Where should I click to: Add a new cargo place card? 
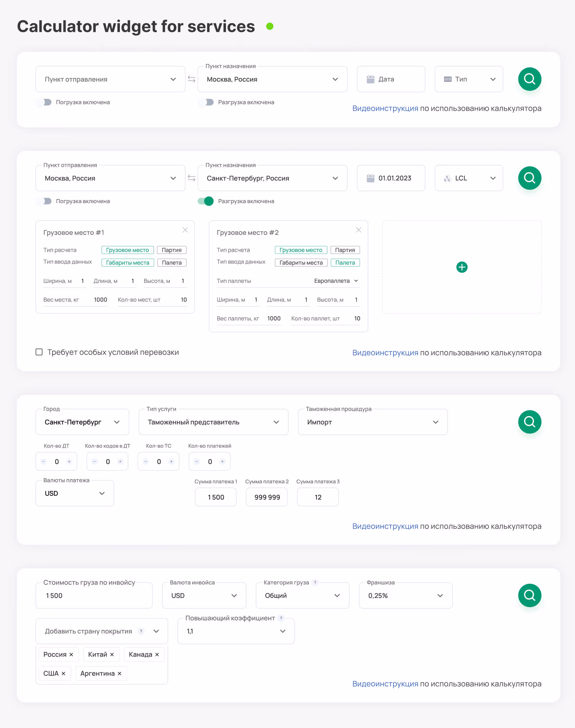pyautogui.click(x=462, y=267)
